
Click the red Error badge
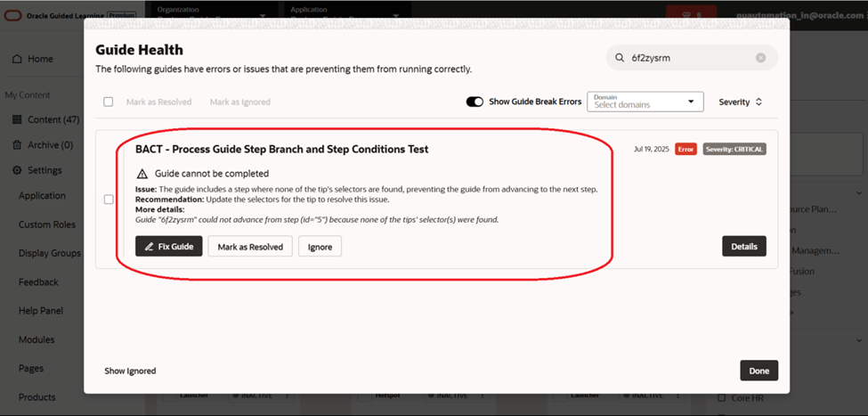(685, 149)
